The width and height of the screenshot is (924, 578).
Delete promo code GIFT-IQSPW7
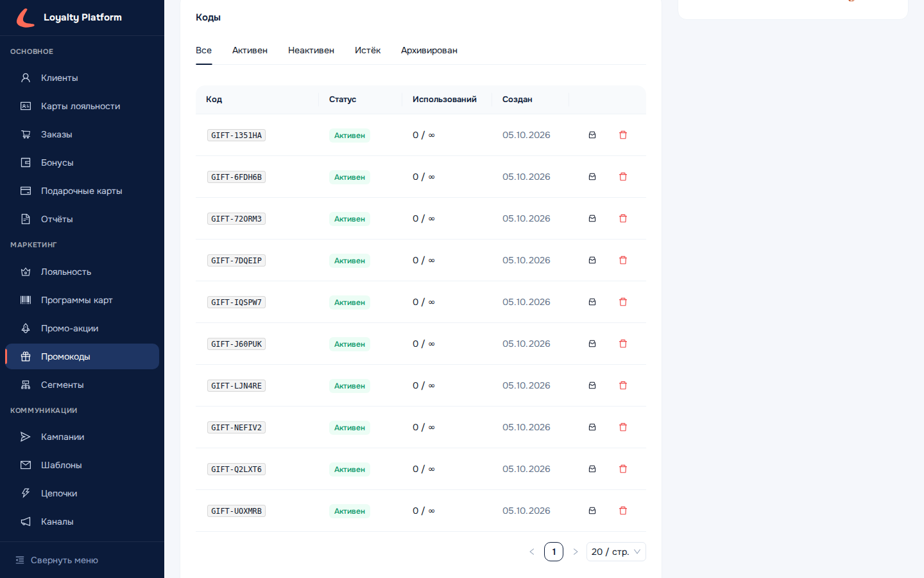point(623,302)
